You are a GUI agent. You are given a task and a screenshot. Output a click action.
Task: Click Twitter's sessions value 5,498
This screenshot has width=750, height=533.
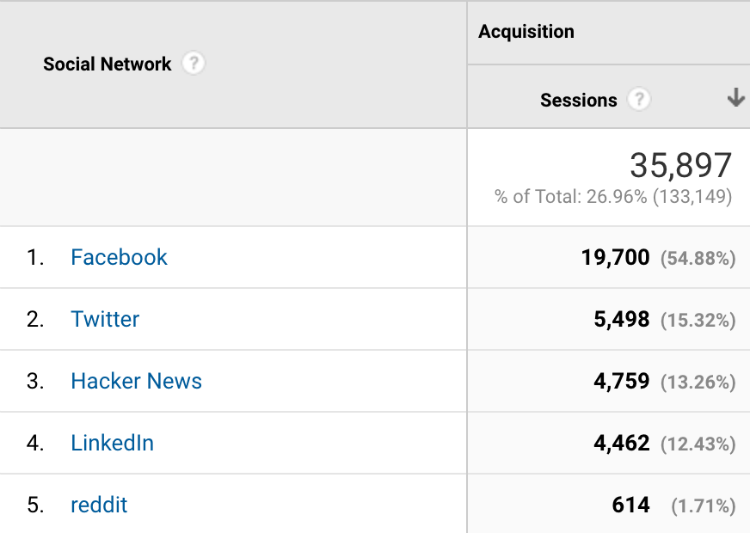click(621, 319)
